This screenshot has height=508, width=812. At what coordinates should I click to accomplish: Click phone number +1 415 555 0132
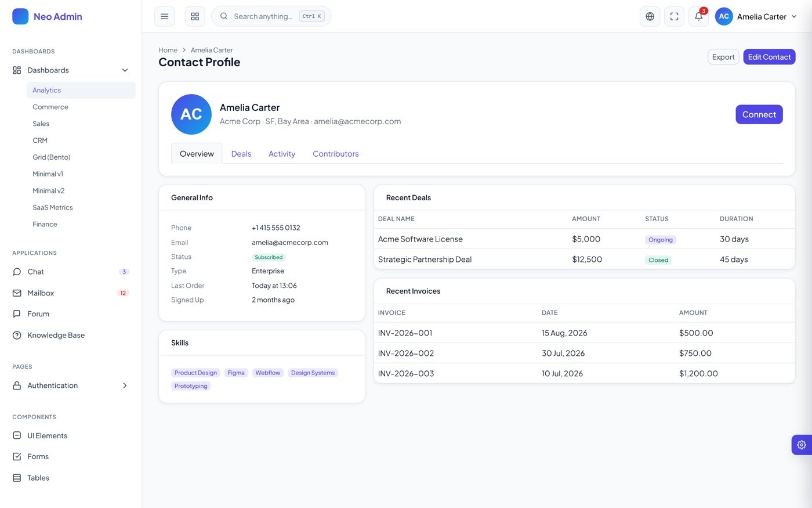276,228
